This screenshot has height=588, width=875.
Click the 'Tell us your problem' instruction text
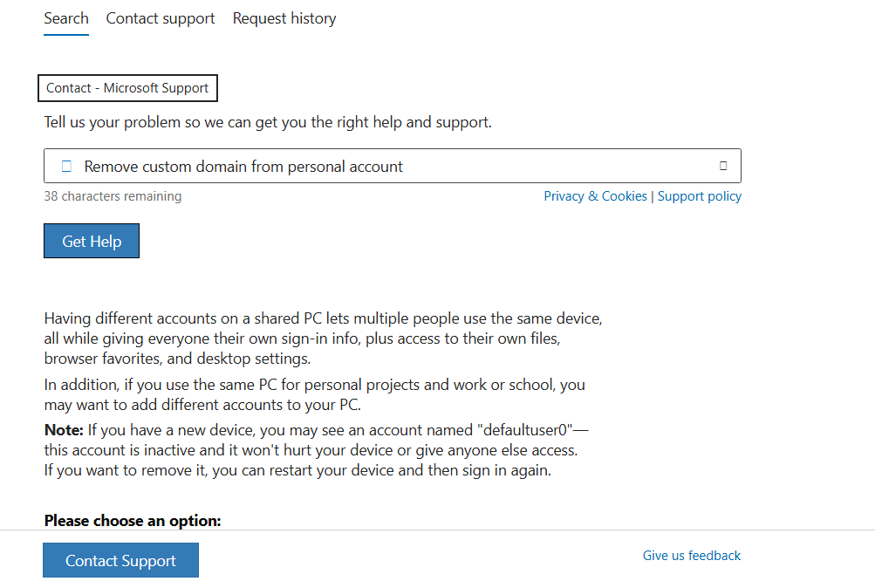coord(268,122)
